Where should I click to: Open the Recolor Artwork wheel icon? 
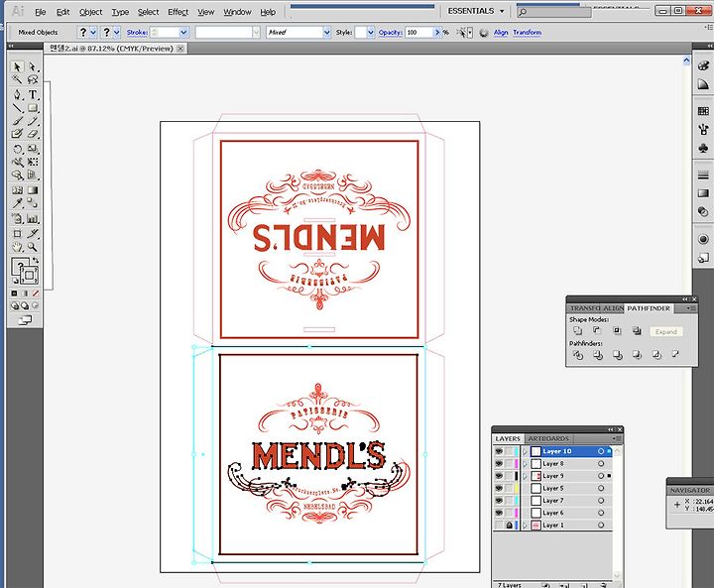[x=484, y=33]
